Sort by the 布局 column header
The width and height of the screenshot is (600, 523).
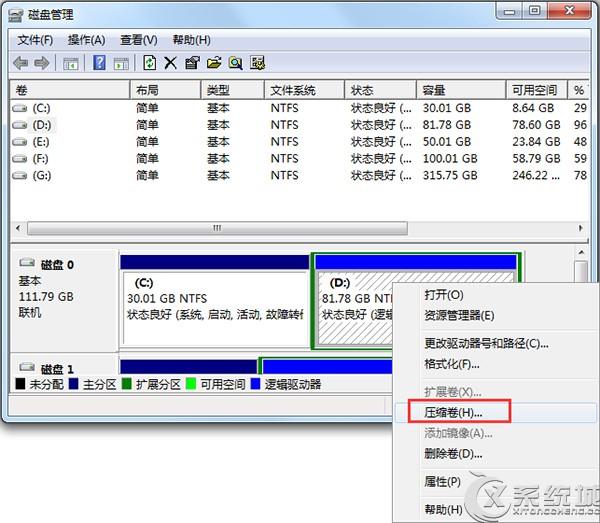click(166, 90)
